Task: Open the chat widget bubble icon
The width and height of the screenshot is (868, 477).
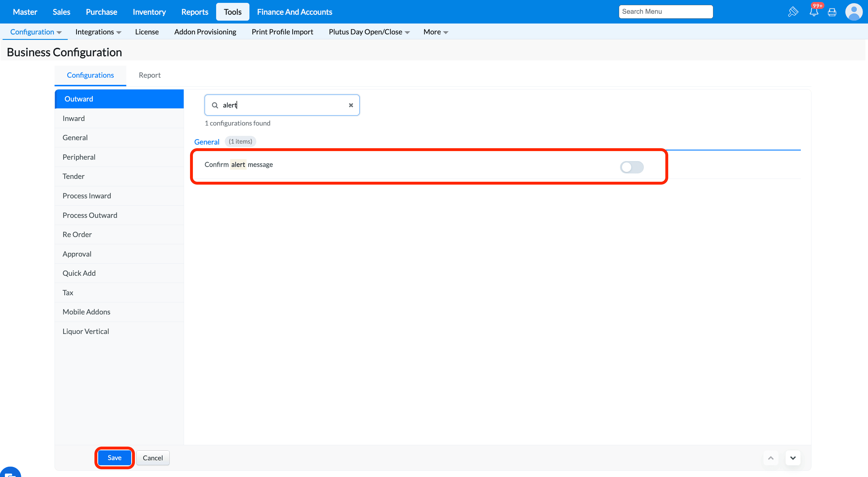Action: pyautogui.click(x=10, y=473)
